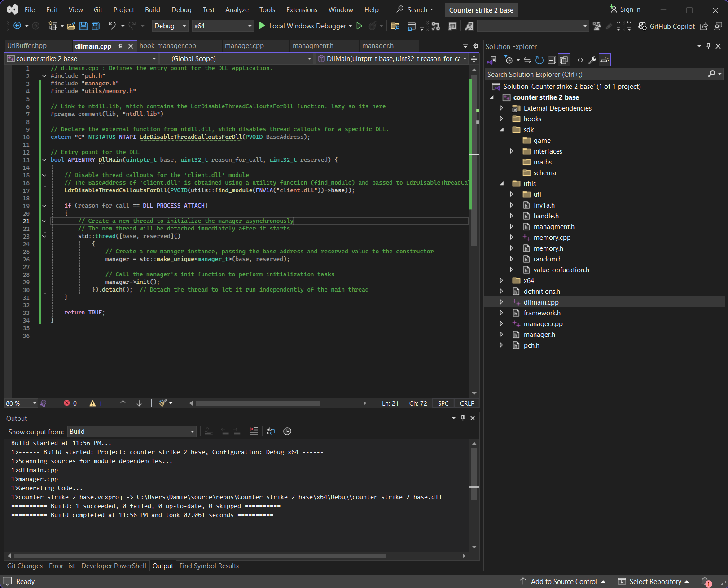Click the View Code icon in Solution Explorer
The width and height of the screenshot is (728, 588).
(x=580, y=60)
